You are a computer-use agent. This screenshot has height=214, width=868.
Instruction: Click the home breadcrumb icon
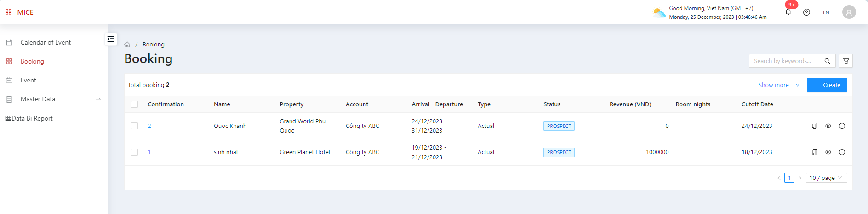tap(127, 45)
